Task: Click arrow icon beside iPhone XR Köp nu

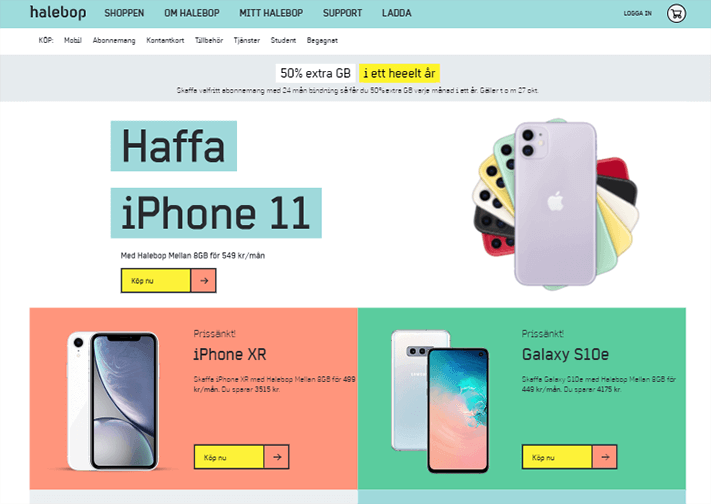Action: tap(277, 457)
